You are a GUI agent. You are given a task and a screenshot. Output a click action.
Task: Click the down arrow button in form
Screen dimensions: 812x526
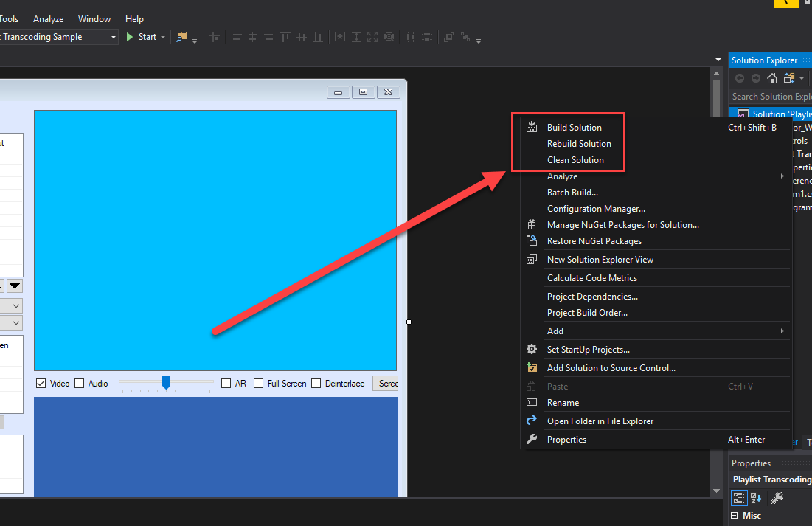15,286
